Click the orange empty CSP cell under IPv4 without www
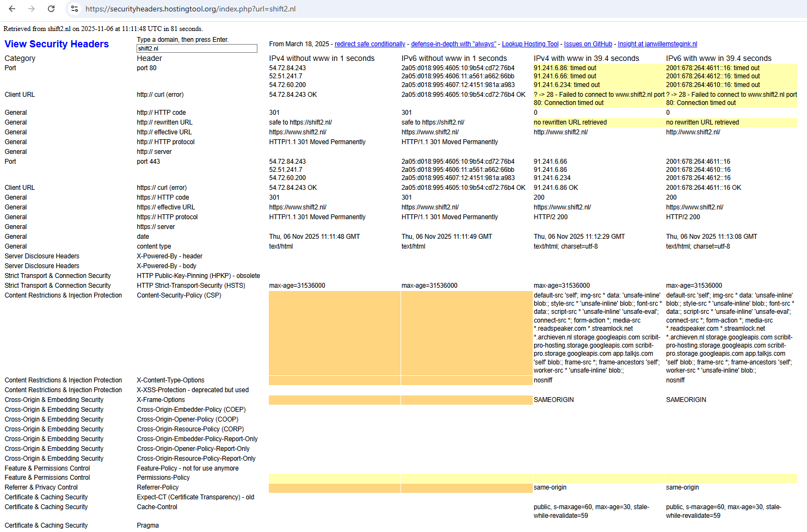Viewport: 807px width, 532px height. click(334, 332)
